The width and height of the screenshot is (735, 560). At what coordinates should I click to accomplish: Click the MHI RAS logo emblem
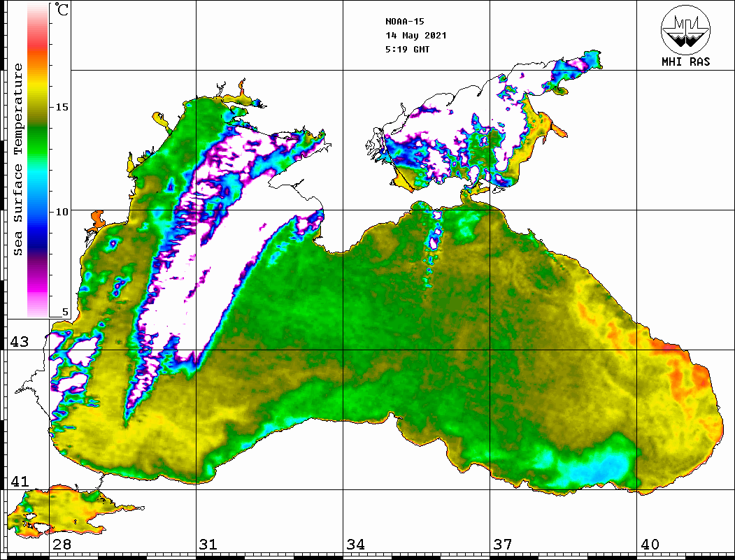(x=685, y=29)
